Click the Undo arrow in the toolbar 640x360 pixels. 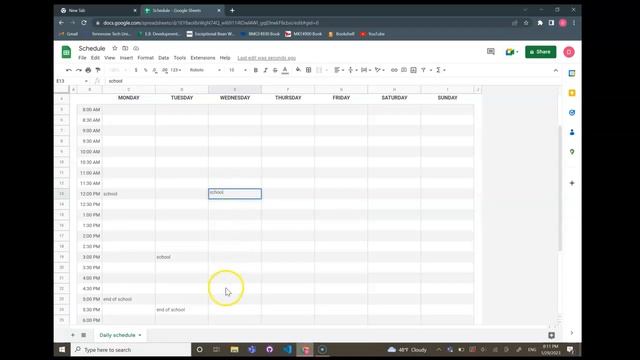(69, 70)
